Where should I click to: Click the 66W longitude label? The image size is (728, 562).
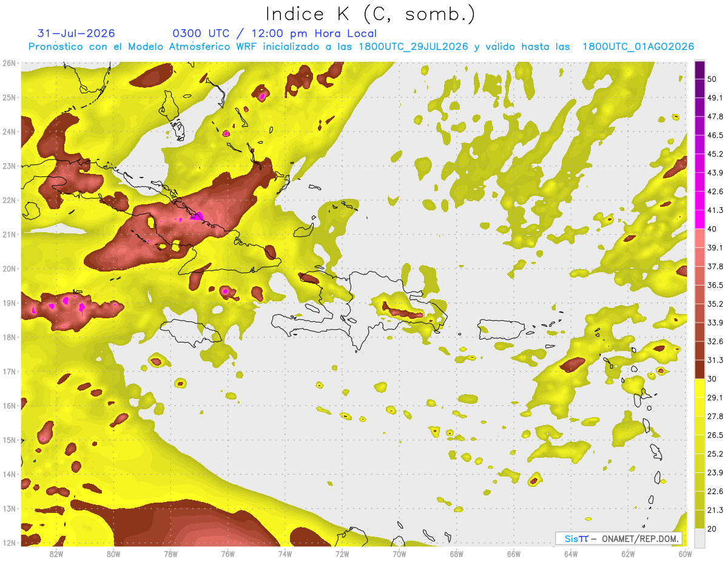tap(513, 554)
